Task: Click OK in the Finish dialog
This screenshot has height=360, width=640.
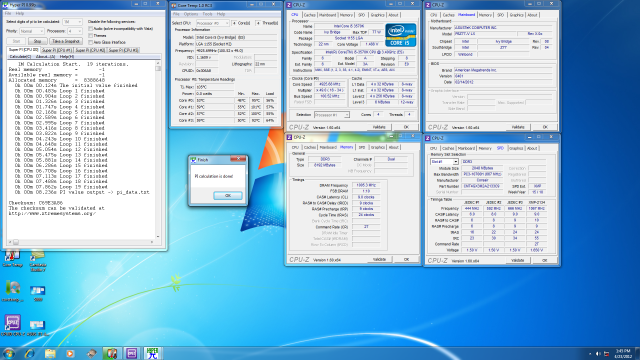Action: pyautogui.click(x=228, y=196)
